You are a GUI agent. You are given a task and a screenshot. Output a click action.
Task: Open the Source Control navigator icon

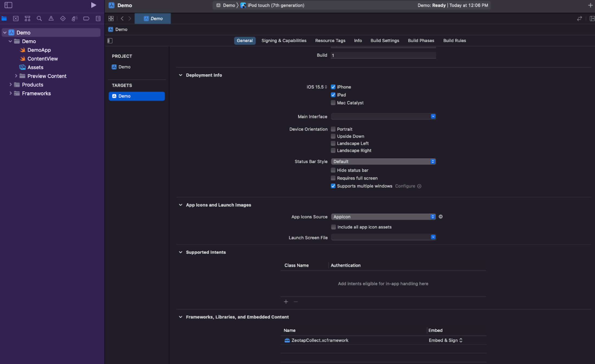[16, 18]
